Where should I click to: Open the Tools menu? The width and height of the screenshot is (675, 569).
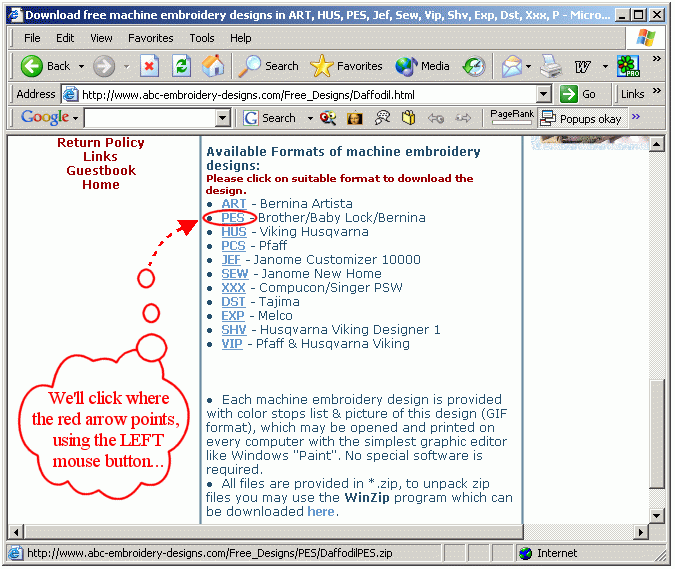202,38
